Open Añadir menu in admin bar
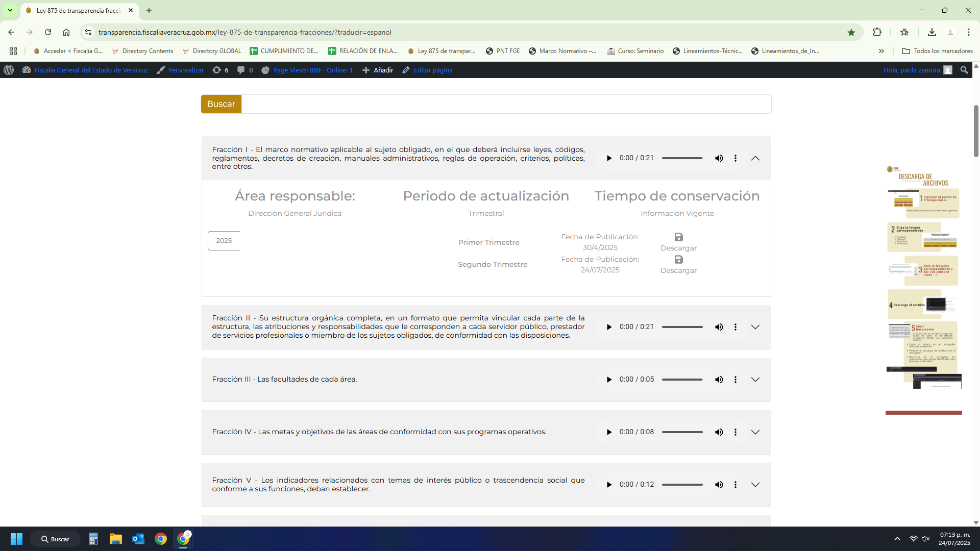This screenshot has height=551, width=980. (378, 70)
